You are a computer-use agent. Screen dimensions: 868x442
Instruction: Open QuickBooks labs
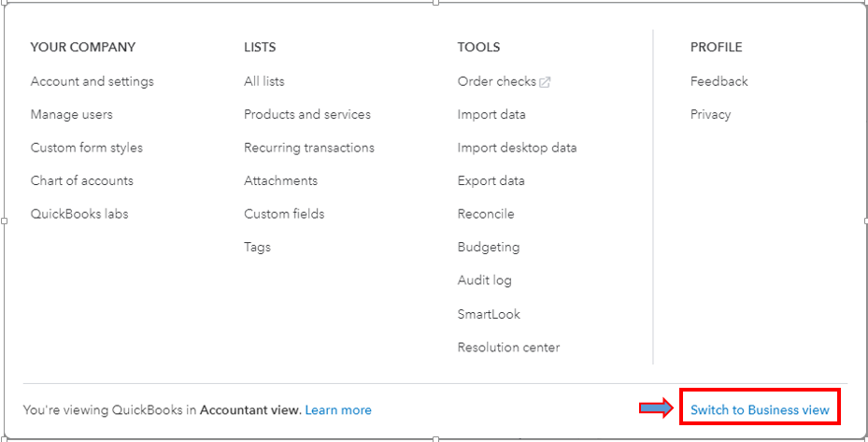79,214
